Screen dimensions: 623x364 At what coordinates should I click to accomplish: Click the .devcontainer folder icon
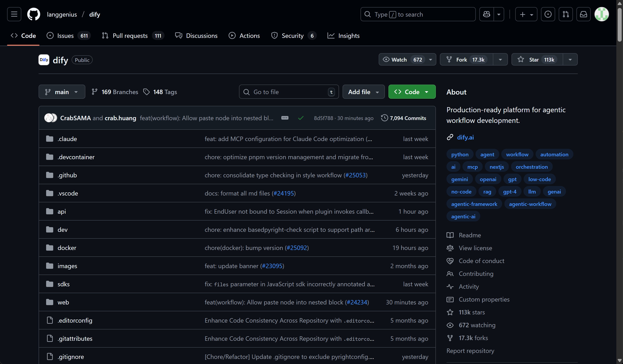pos(50,157)
